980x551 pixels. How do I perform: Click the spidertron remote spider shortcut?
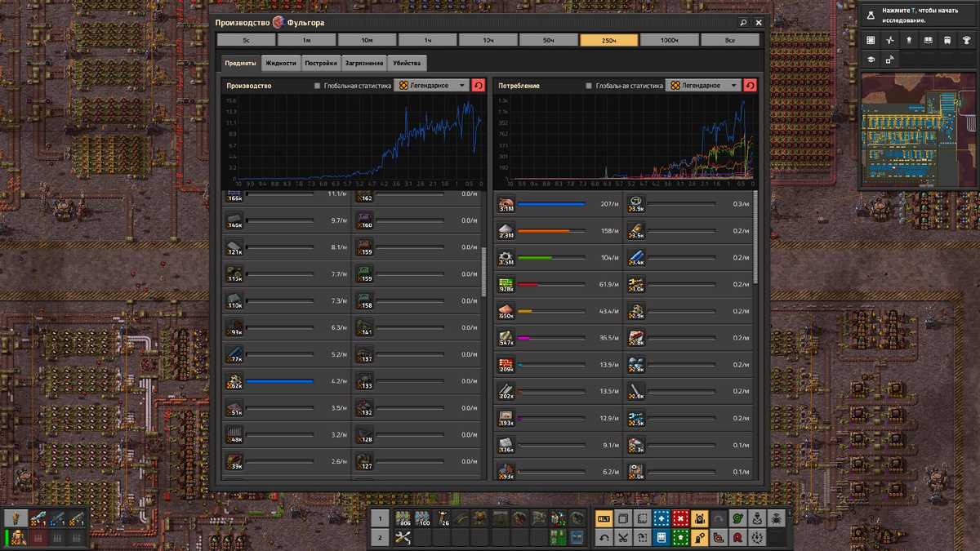pyautogui.click(x=777, y=518)
